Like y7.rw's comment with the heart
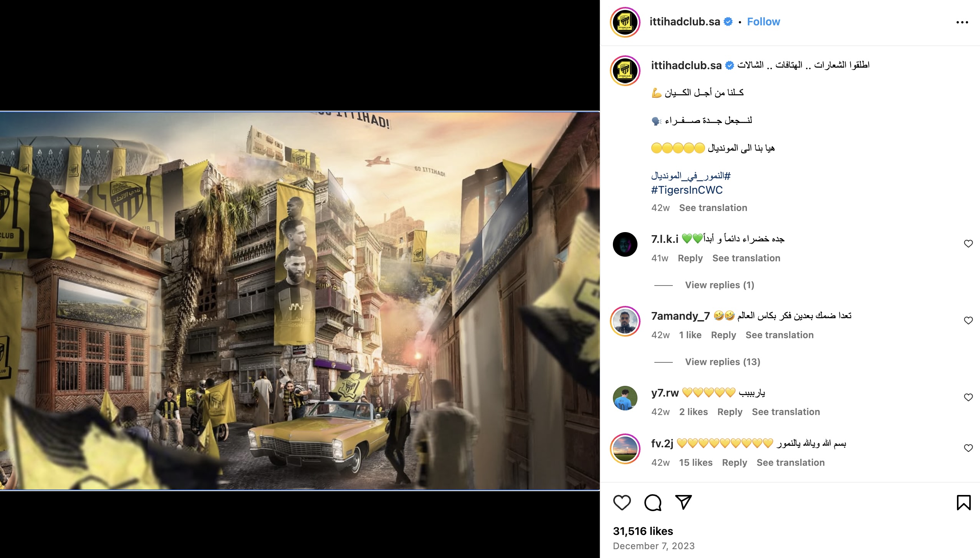The image size is (980, 558). point(968,397)
